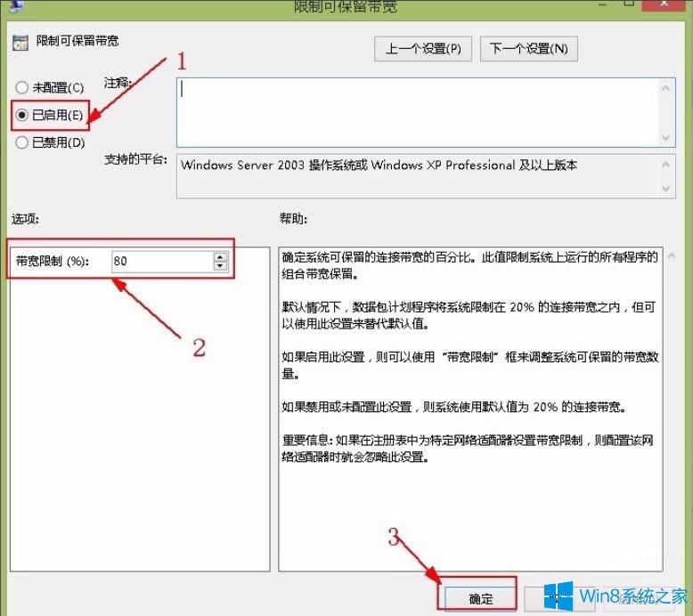Select the 已禁用(D) radio button
Image resolution: width=693 pixels, height=616 pixels.
tap(22, 142)
